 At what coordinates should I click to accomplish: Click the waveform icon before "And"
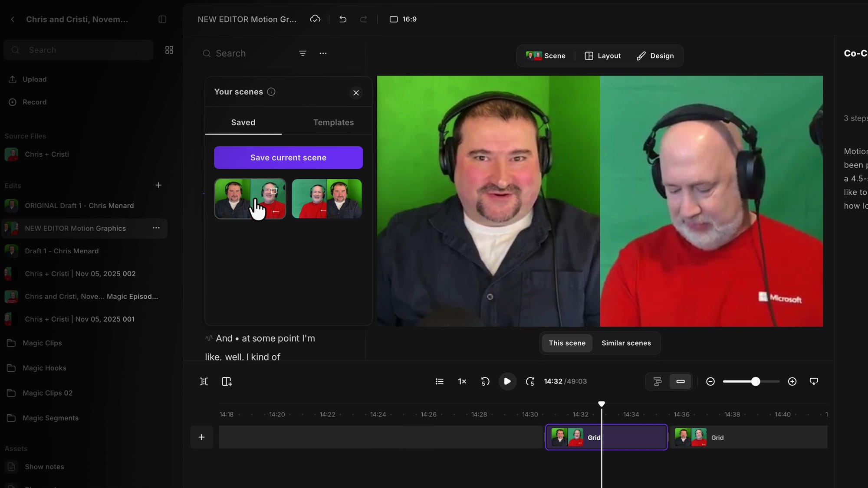coord(209,338)
